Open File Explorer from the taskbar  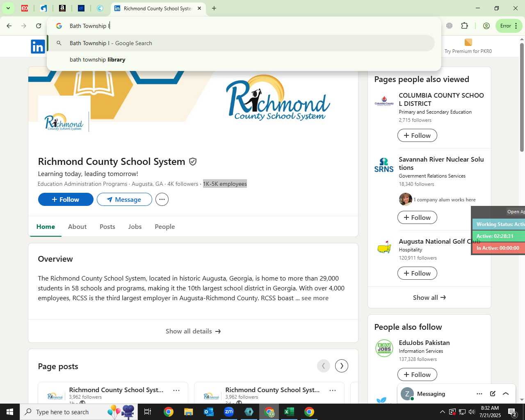(188, 412)
